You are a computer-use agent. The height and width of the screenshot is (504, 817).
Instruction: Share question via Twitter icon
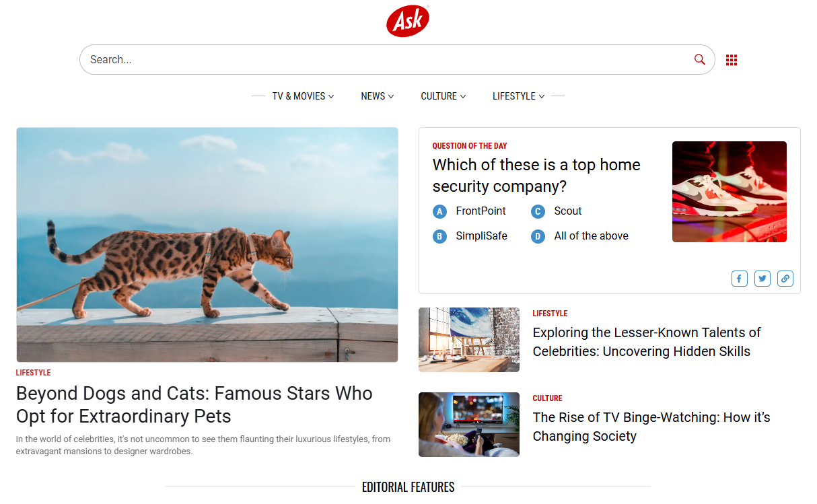762,279
